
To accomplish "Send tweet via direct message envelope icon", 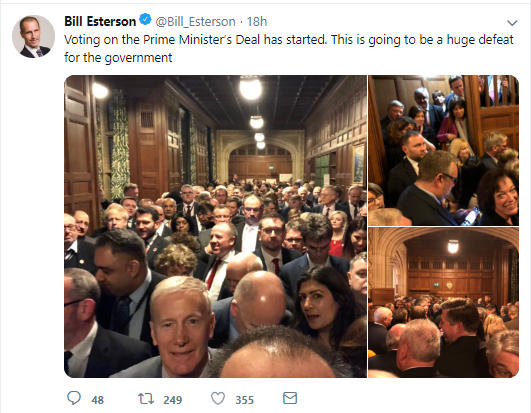I will 290,398.
